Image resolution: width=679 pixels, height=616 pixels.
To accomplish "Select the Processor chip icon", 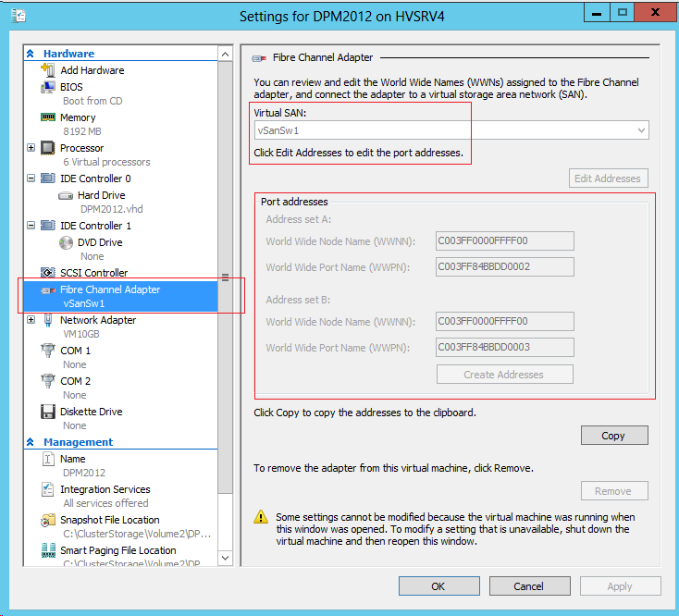I will coord(47,148).
